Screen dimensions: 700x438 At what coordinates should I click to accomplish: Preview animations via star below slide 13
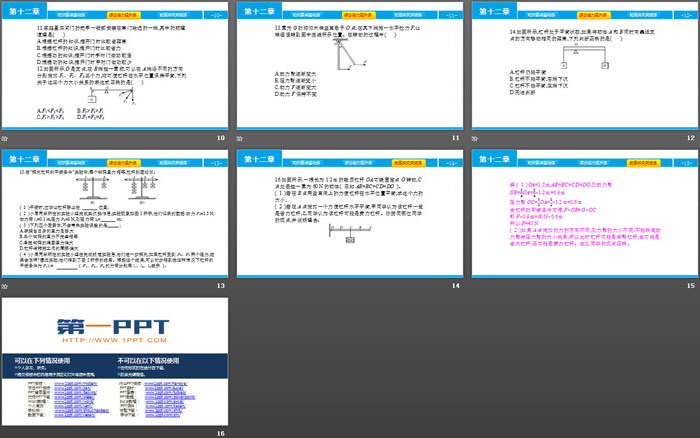(x=6, y=287)
